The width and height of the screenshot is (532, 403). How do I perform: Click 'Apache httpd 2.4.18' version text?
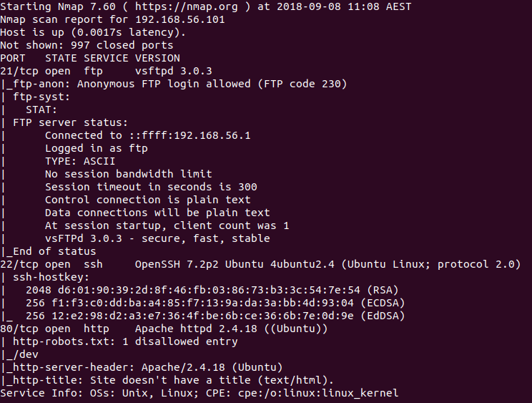coord(196,329)
